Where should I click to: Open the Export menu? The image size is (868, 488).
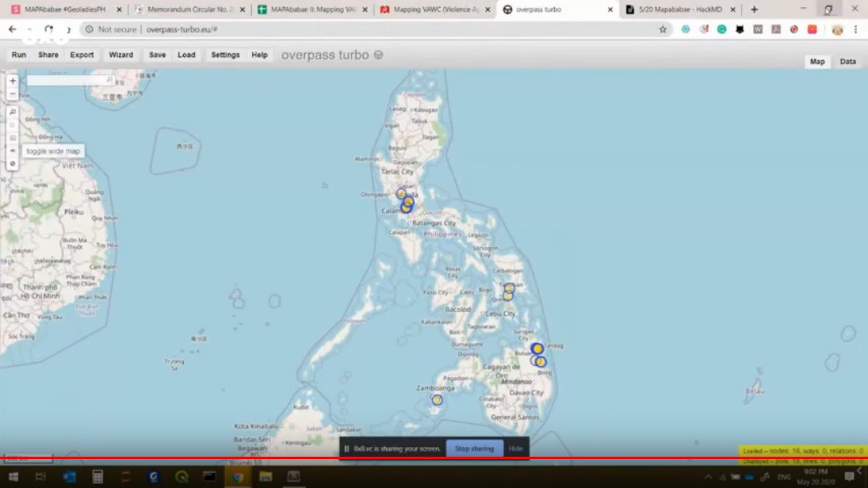point(82,55)
